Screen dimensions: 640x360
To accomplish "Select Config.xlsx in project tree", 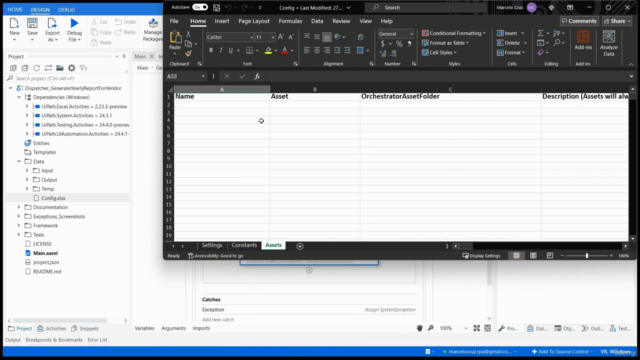I will (x=53, y=198).
